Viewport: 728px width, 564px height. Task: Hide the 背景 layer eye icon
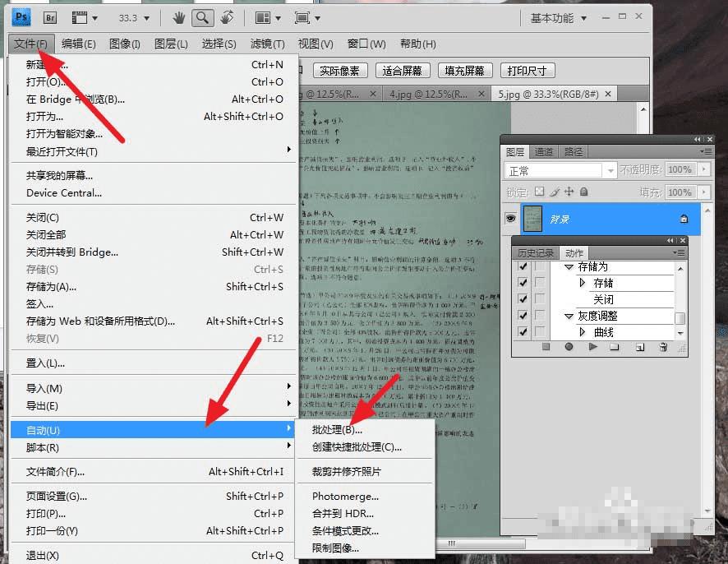tap(511, 218)
